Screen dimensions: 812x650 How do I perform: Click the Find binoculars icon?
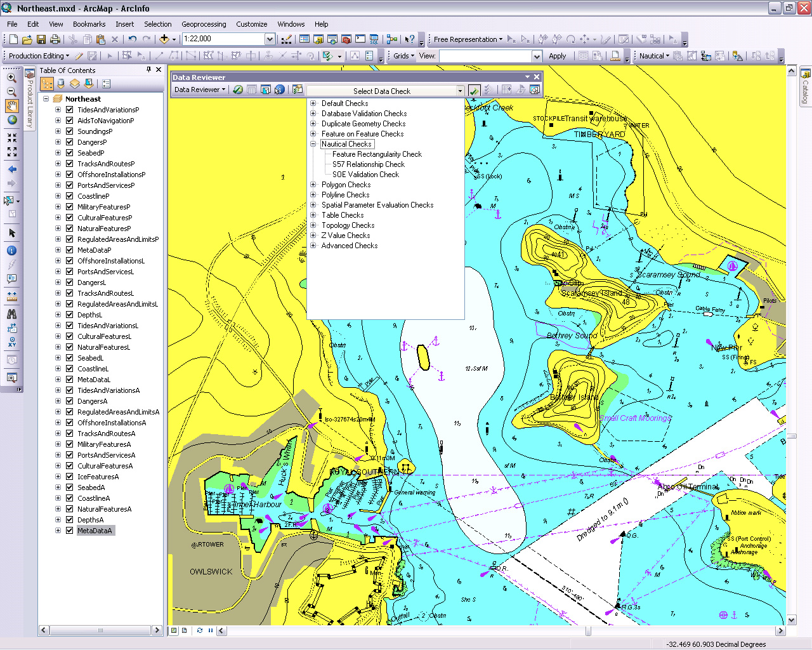(11, 314)
